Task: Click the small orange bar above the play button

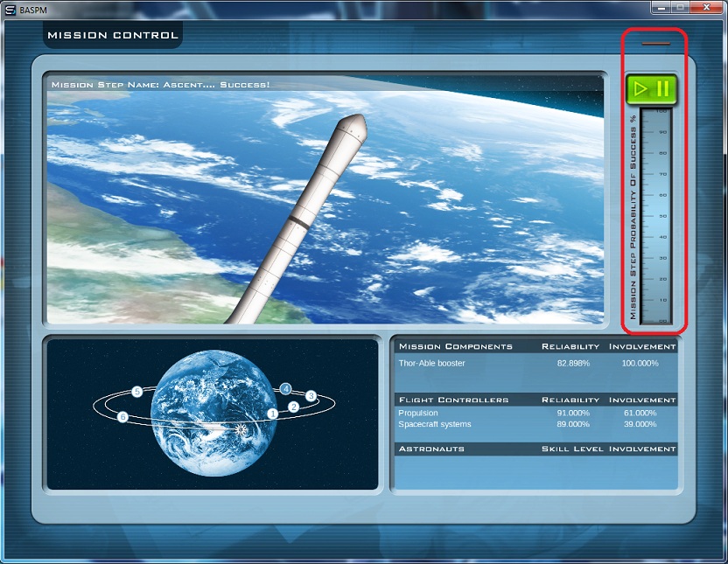Action: coord(655,42)
